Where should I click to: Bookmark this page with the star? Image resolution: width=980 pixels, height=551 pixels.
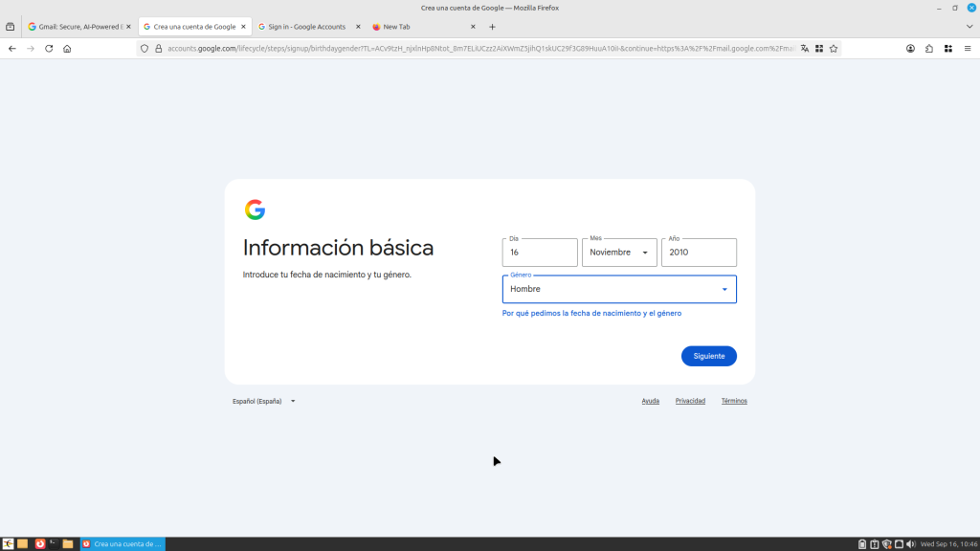[x=834, y=49]
